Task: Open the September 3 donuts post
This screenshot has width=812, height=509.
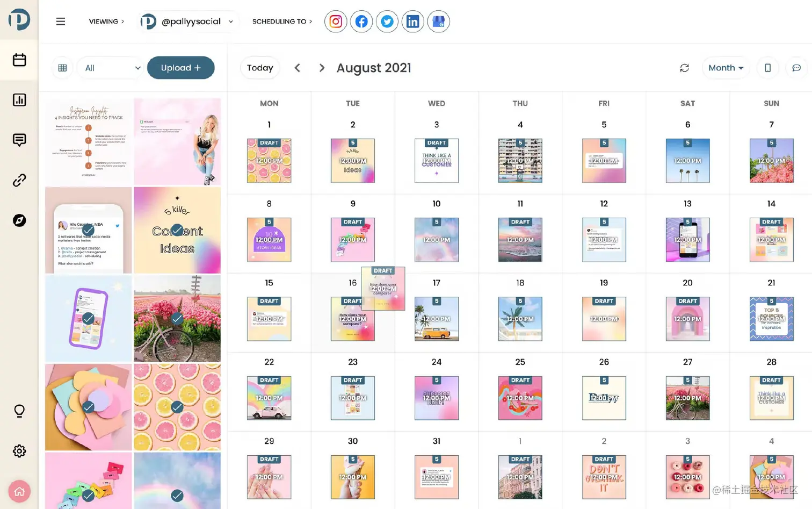Action: pos(687,477)
